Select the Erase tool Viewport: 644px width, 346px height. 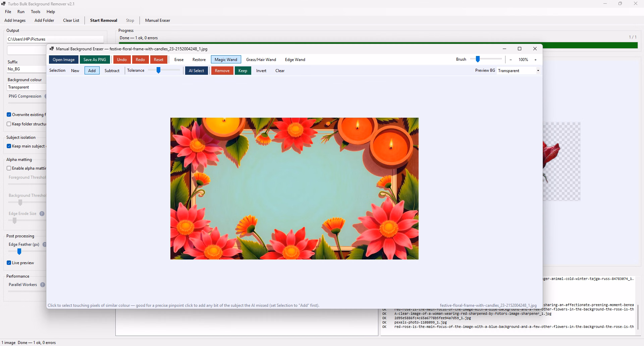point(179,60)
